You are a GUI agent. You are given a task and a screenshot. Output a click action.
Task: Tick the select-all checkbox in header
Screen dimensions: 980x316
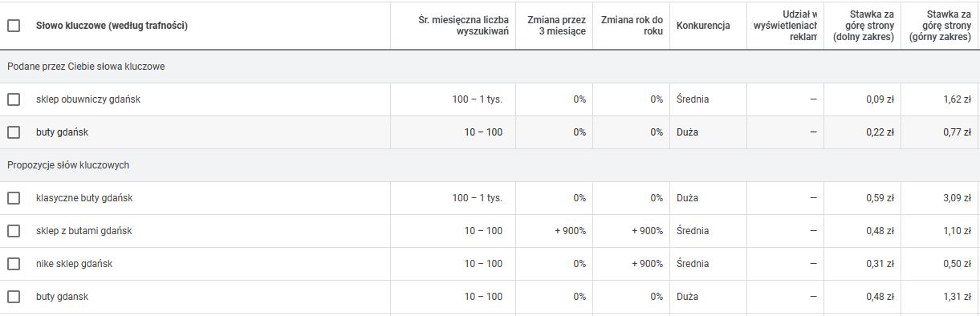click(x=14, y=26)
